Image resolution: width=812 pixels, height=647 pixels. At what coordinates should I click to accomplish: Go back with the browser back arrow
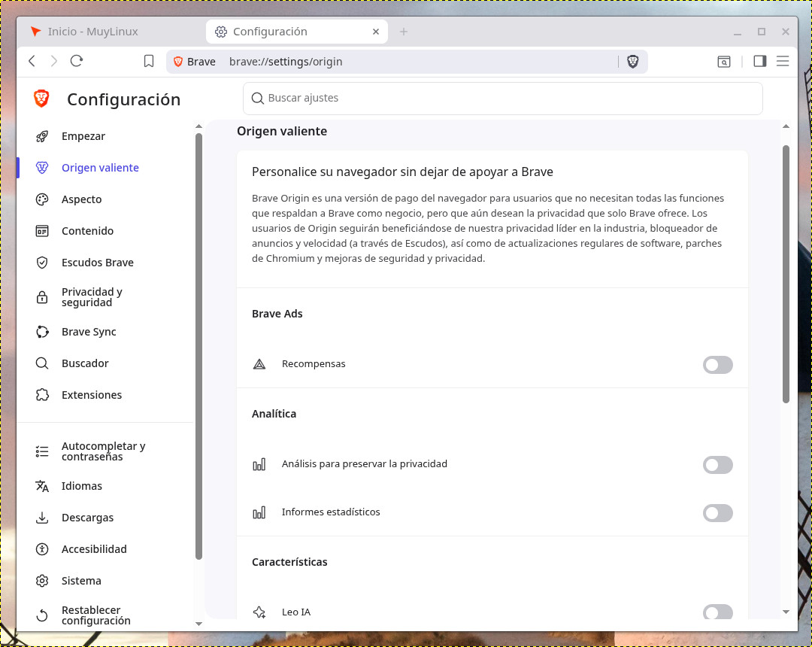[x=32, y=61]
